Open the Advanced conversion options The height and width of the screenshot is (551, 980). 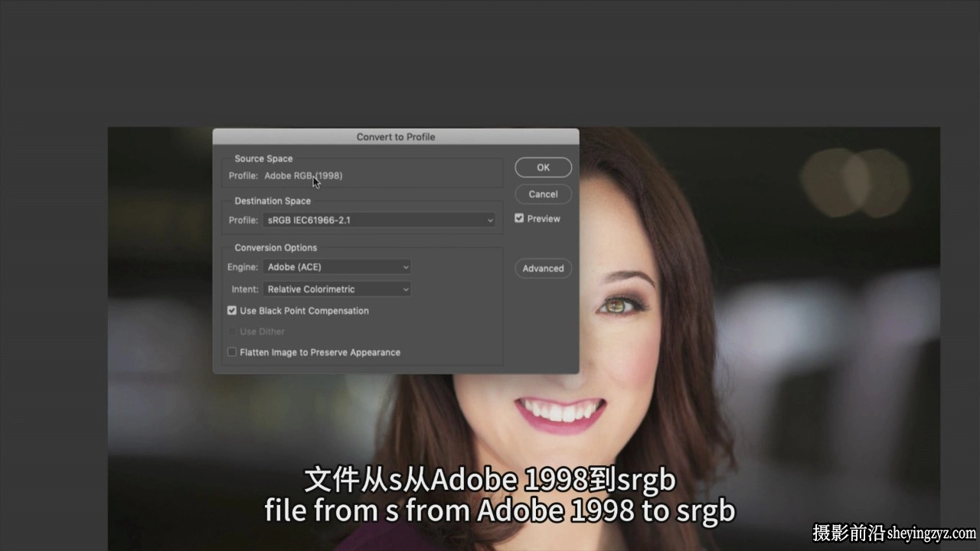pyautogui.click(x=543, y=269)
